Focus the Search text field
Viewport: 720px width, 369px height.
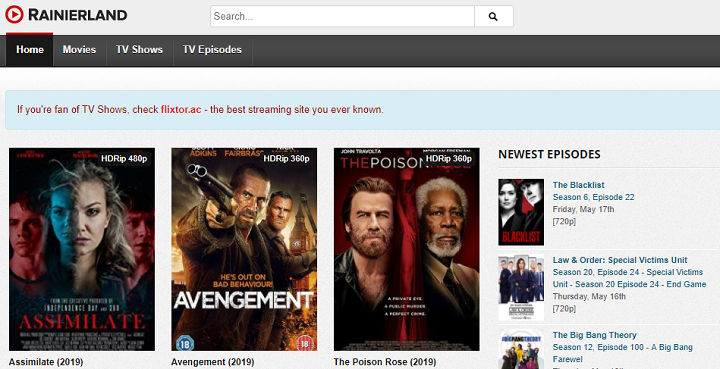tap(343, 17)
